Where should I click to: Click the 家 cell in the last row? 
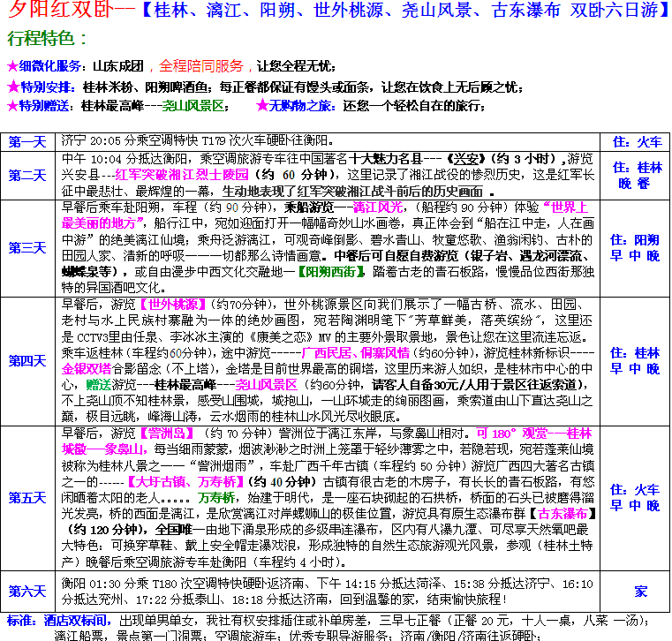(635, 592)
